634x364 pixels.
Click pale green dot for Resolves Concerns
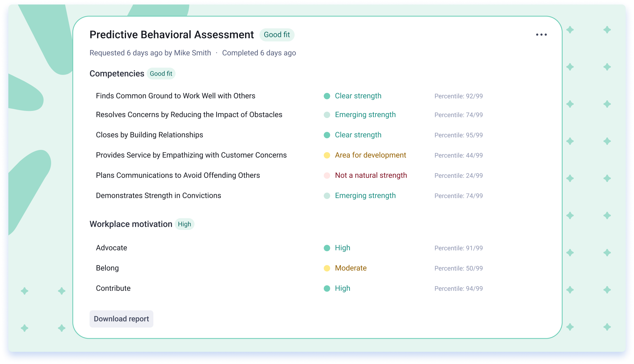click(327, 115)
